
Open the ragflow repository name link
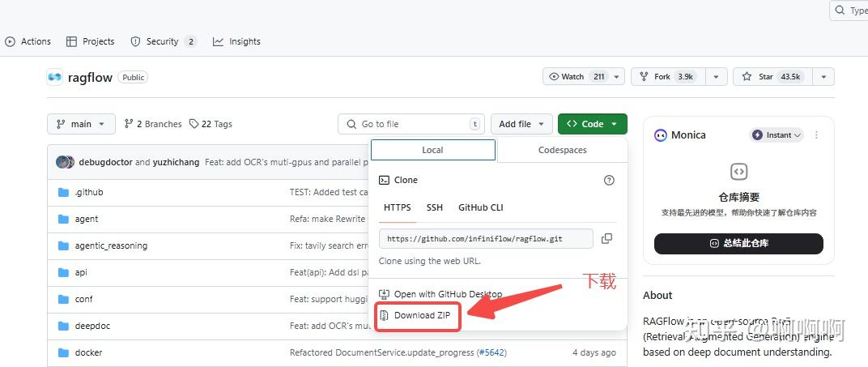tap(90, 77)
